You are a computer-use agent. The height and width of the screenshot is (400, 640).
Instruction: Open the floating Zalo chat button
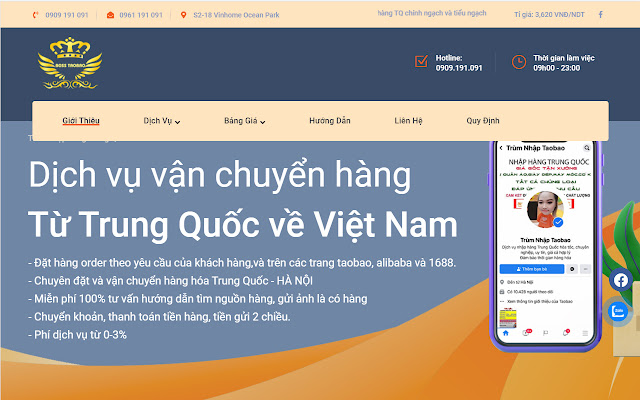(x=618, y=311)
